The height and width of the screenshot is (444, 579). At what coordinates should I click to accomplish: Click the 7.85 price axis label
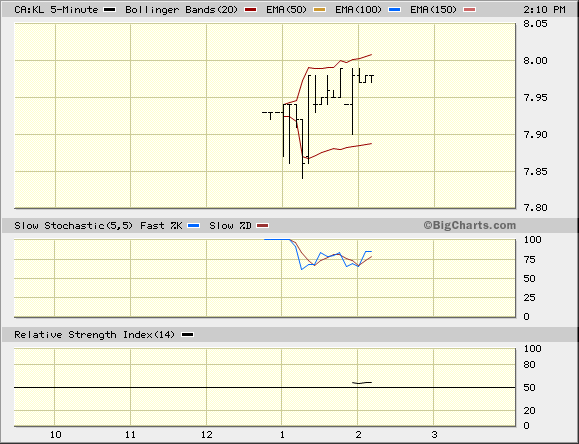coord(535,171)
